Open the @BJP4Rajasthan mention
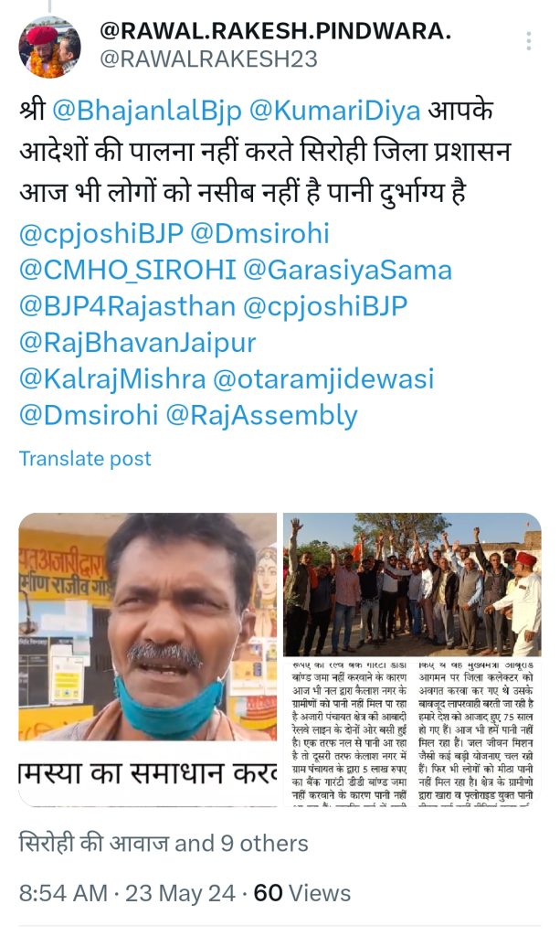The width and height of the screenshot is (560, 936). (128, 307)
